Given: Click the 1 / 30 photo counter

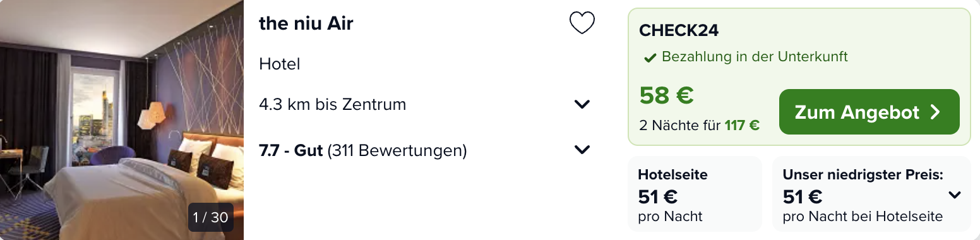Looking at the screenshot, I should click(x=211, y=217).
